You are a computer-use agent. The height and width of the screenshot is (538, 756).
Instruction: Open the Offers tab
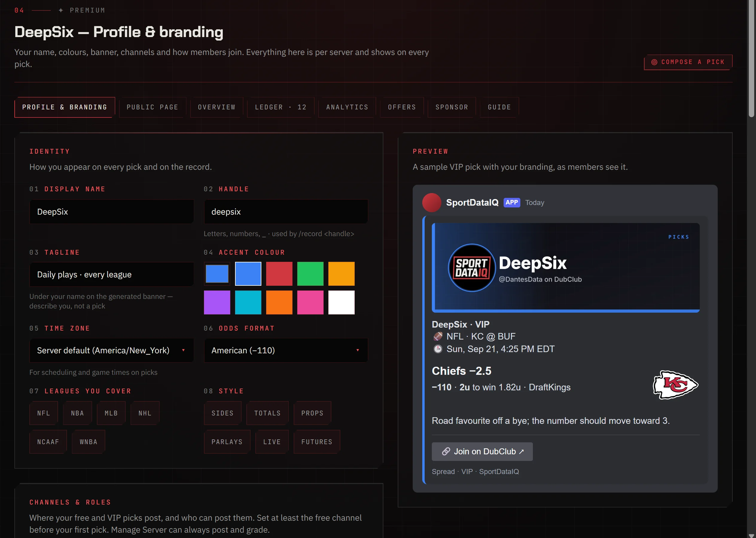coord(402,107)
